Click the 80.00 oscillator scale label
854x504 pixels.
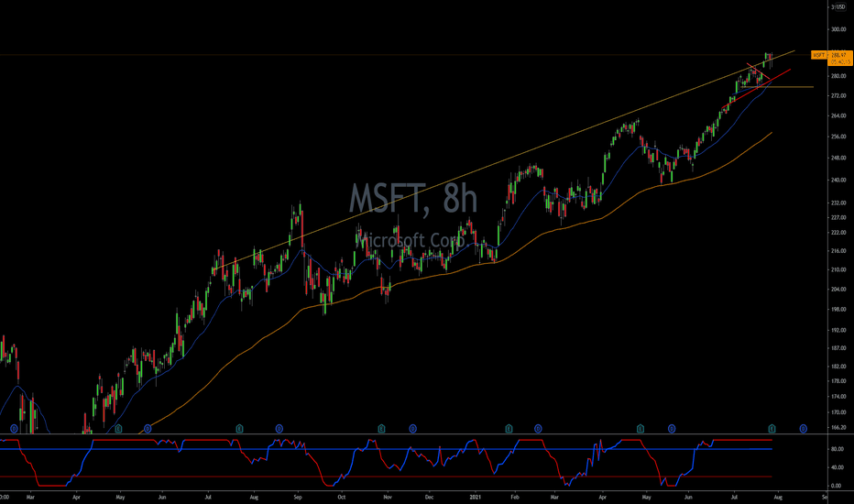point(838,450)
